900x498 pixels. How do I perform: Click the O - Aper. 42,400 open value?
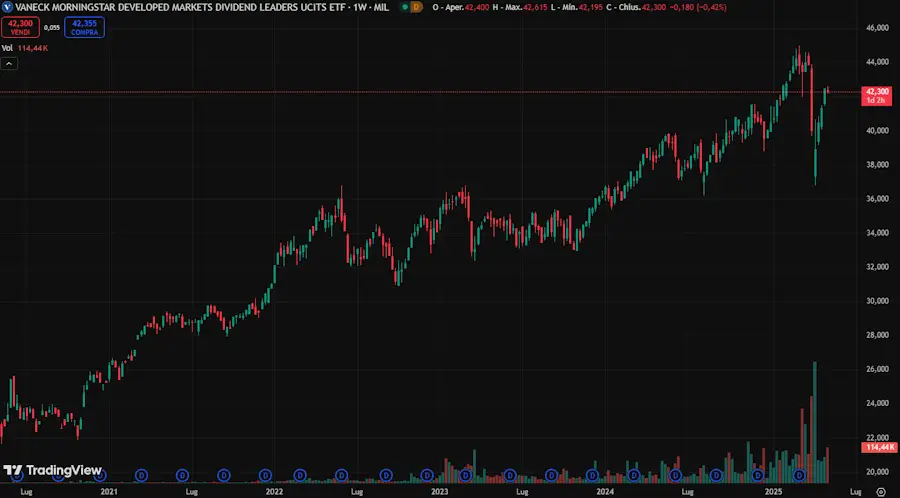(x=460, y=7)
